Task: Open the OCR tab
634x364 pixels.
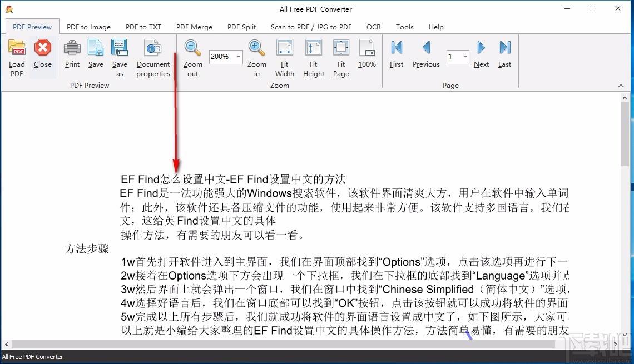Action: coord(374,27)
